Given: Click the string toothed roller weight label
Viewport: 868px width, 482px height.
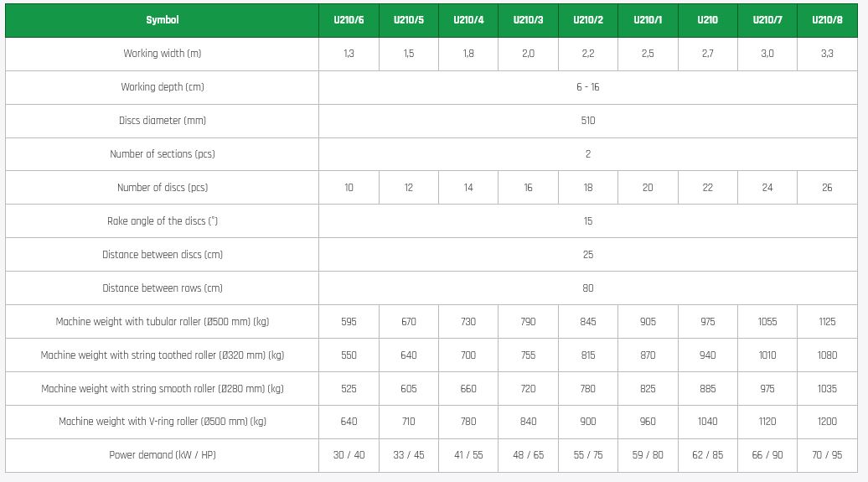Looking at the screenshot, I should click(162, 355).
